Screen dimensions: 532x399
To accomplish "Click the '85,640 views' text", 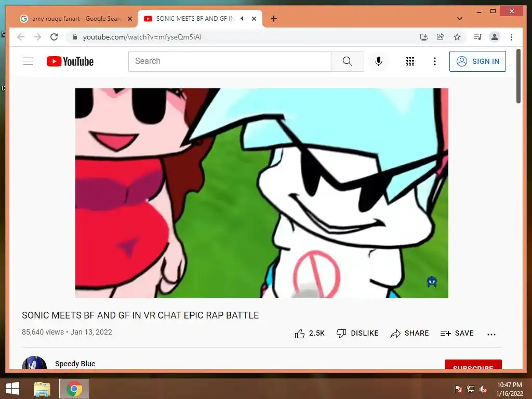I will (43, 332).
